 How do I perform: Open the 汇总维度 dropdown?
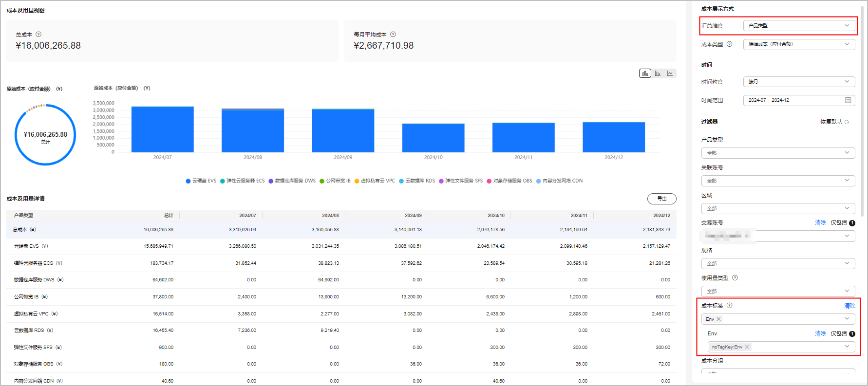tap(799, 26)
